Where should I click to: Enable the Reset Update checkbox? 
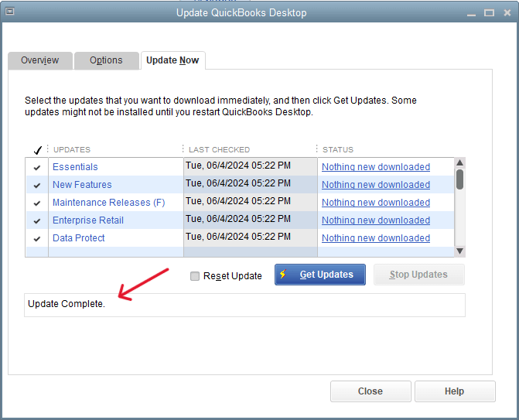tap(195, 276)
